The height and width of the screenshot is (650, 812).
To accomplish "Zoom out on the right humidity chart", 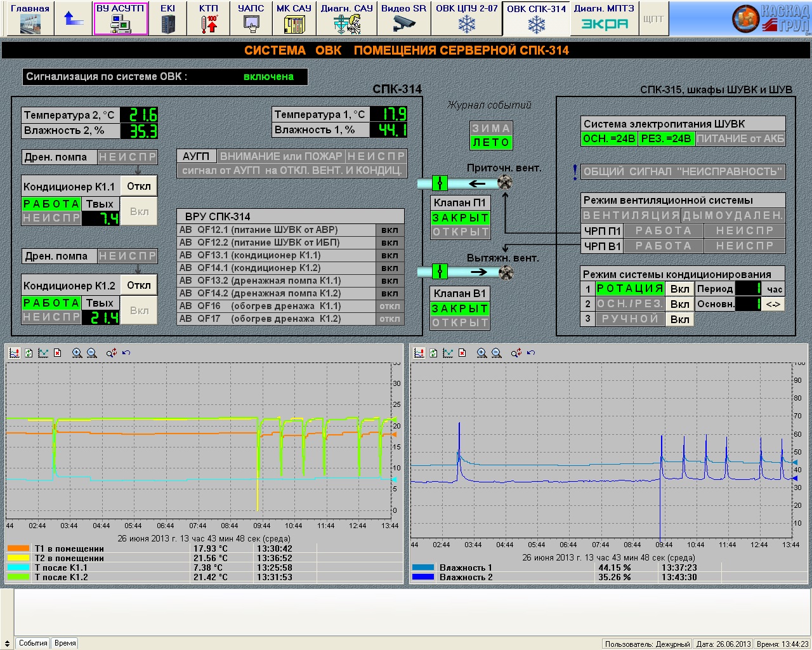I will pyautogui.click(x=497, y=353).
